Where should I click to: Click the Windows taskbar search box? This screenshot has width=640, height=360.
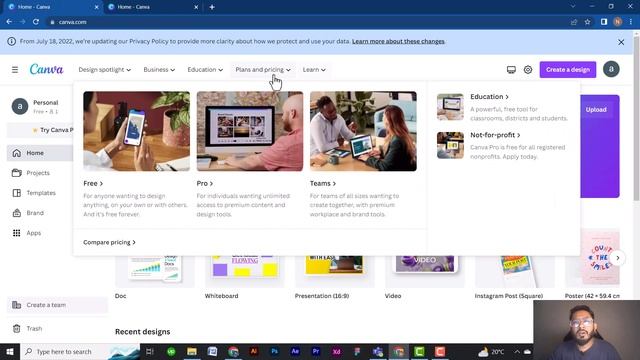[x=80, y=351]
